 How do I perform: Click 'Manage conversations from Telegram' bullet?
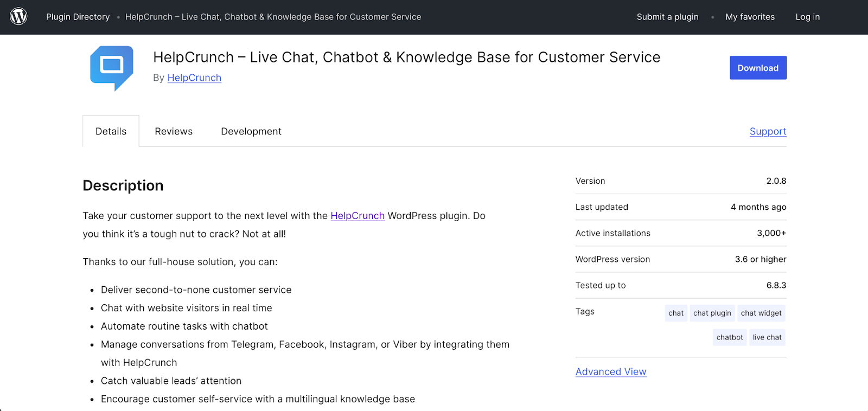click(305, 354)
